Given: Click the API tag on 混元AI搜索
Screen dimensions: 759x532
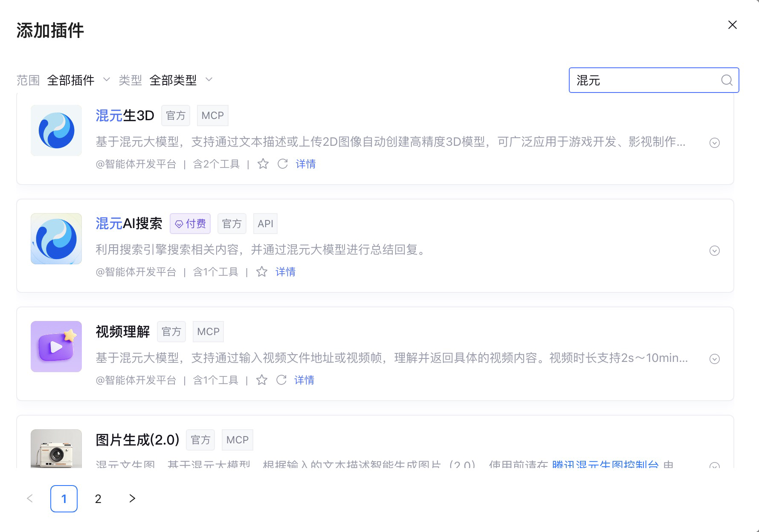Looking at the screenshot, I should click(x=265, y=223).
